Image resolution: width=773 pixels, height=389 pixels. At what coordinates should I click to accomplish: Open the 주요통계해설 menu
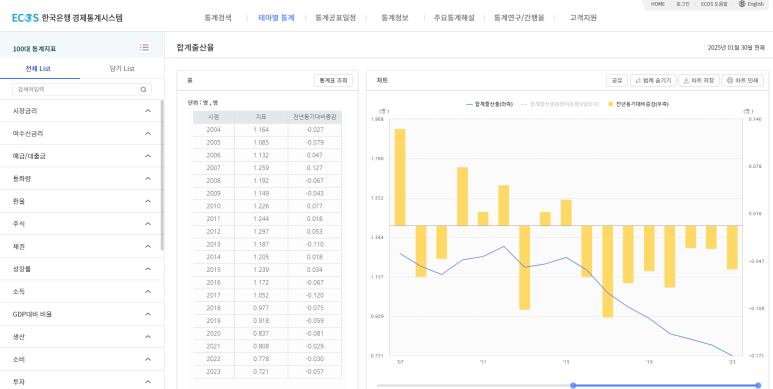(x=454, y=18)
